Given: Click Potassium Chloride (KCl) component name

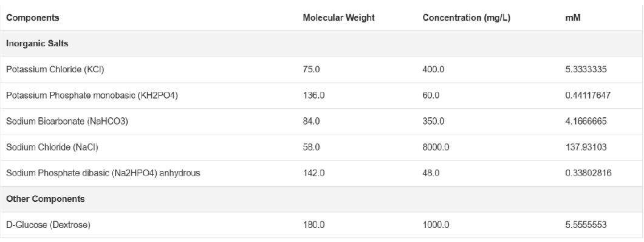Looking at the screenshot, I should [55, 69].
